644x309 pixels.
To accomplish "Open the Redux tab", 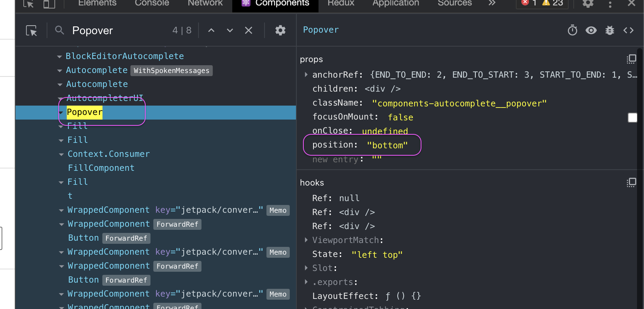I will coord(341,3).
